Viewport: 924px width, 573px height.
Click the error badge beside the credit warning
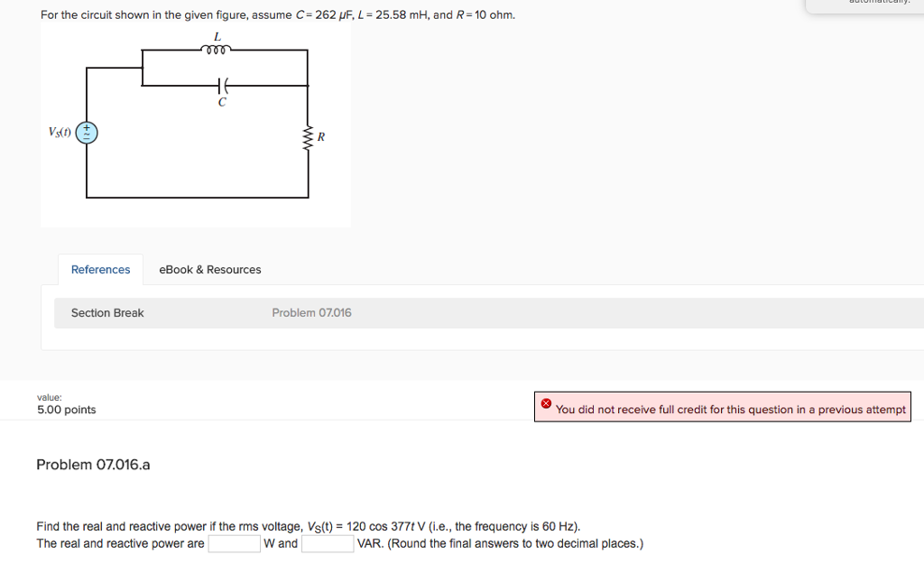tap(546, 404)
